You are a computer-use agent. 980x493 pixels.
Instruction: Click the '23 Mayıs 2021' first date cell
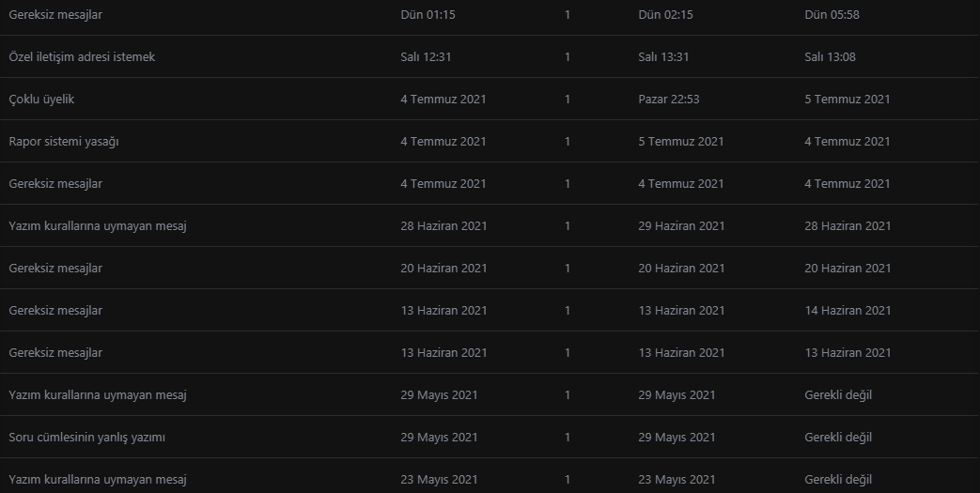tap(439, 480)
